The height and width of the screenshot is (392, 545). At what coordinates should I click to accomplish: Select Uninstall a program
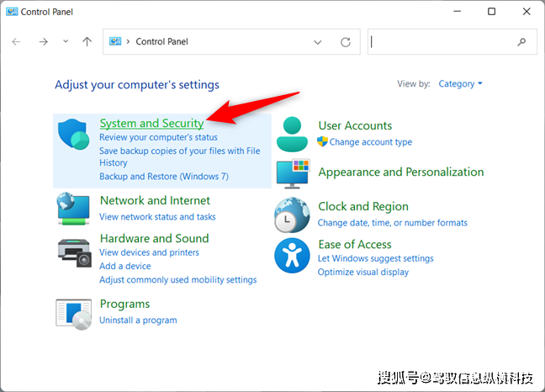pos(138,320)
